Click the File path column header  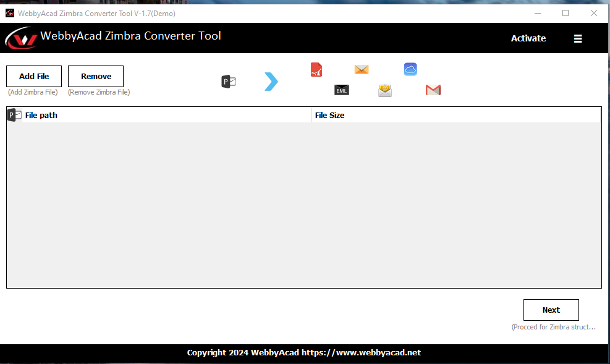point(166,115)
